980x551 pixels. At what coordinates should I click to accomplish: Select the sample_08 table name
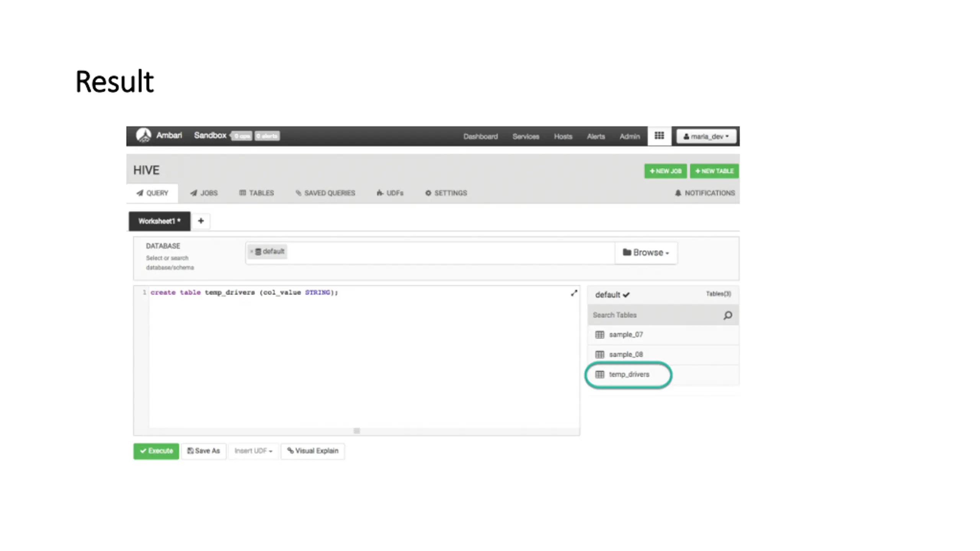(x=626, y=355)
